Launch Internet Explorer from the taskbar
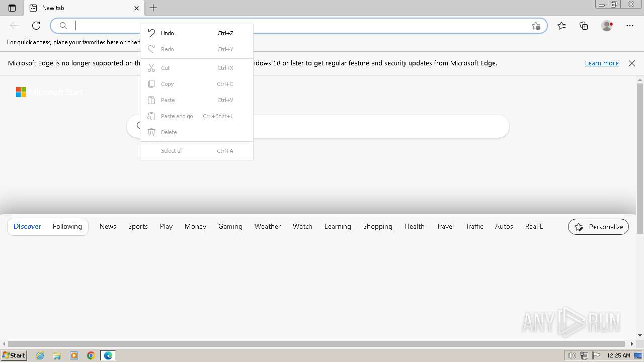 click(40, 355)
